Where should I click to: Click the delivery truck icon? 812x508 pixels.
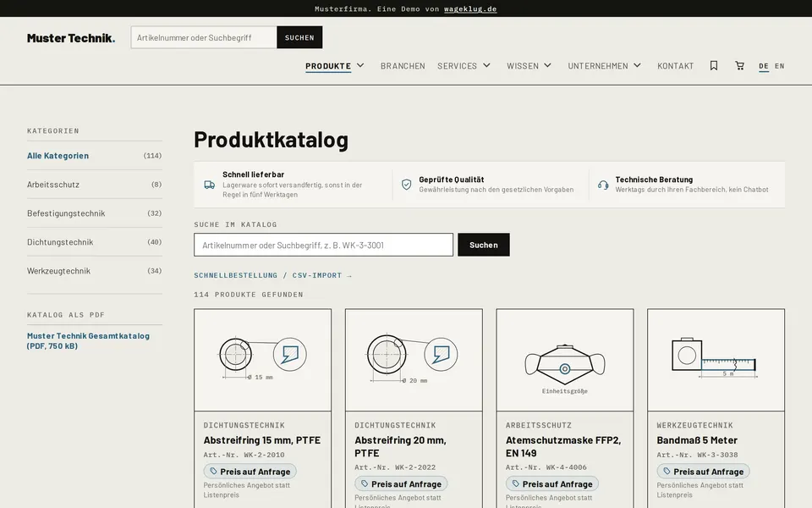pyautogui.click(x=209, y=185)
